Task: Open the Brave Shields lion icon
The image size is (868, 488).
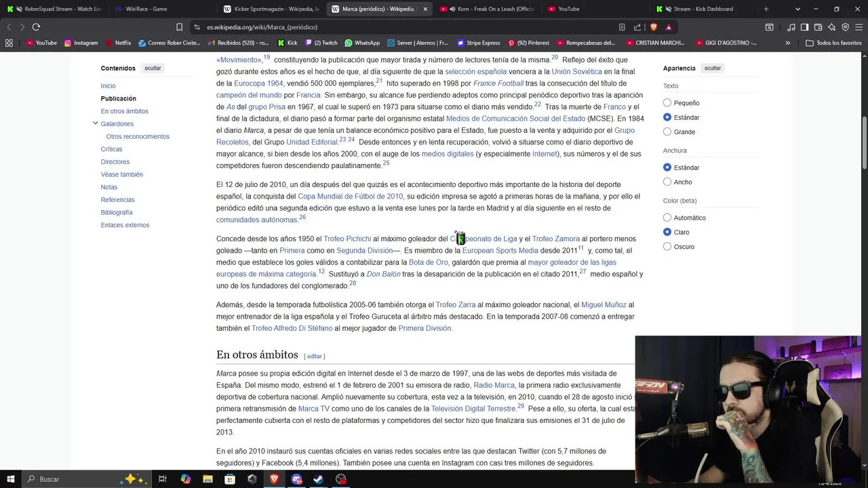Action: tap(654, 27)
